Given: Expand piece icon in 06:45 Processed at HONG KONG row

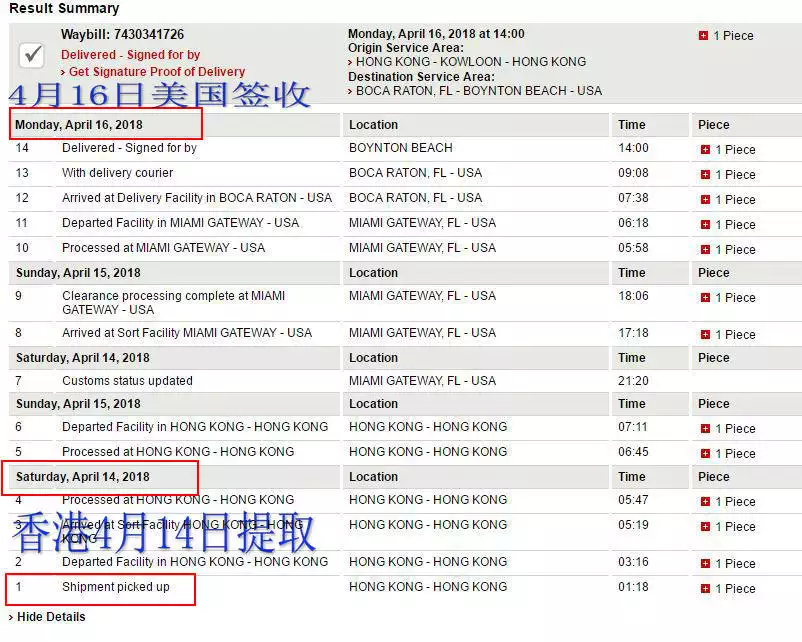Looking at the screenshot, I should pos(705,454).
